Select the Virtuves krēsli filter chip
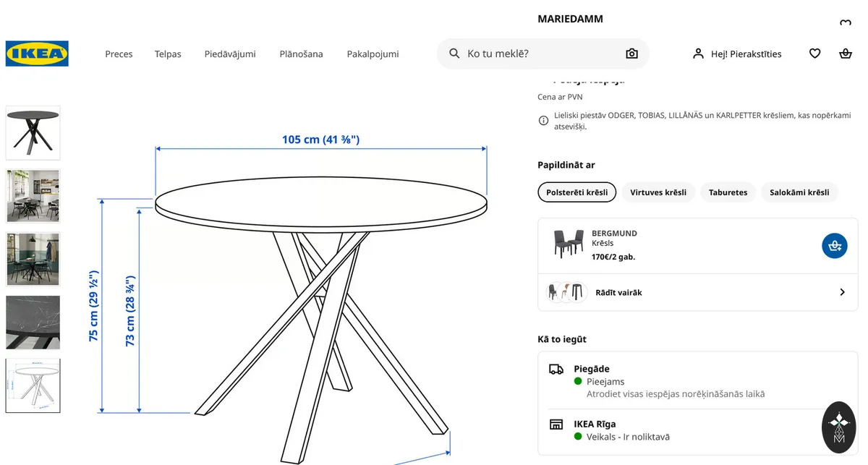The width and height of the screenshot is (868, 465). [x=658, y=192]
